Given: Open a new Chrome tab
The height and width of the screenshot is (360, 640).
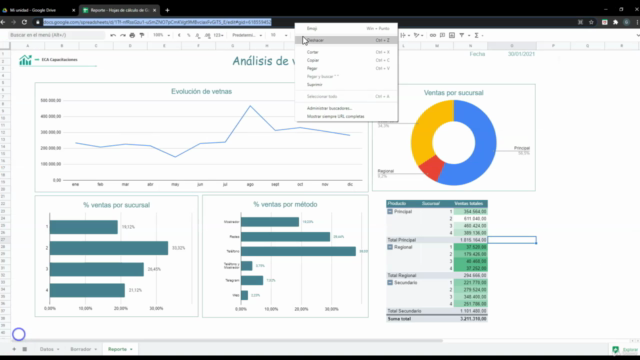Looking at the screenshot, I should click(x=167, y=10).
